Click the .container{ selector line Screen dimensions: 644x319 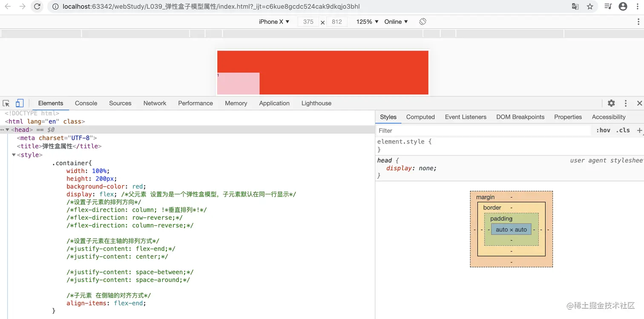coord(72,163)
